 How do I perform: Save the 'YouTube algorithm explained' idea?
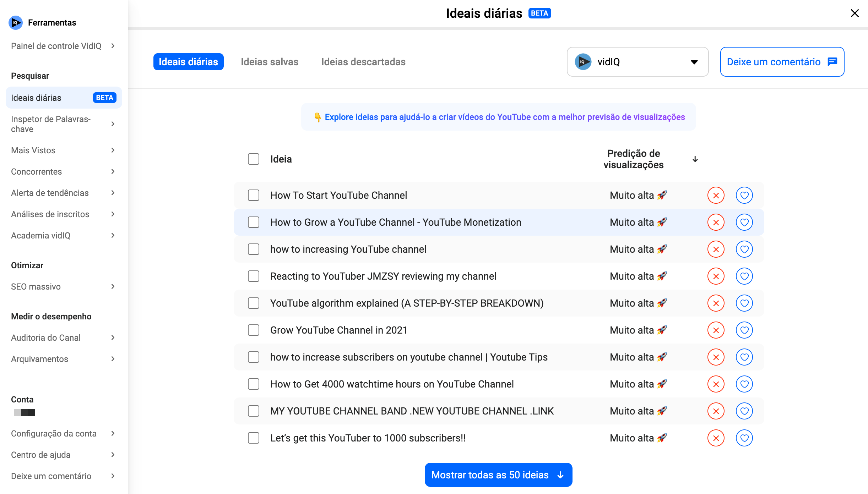point(744,303)
